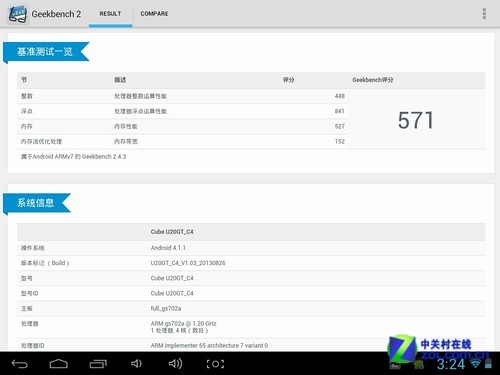
Task: Select the stream score 152
Action: (x=340, y=141)
